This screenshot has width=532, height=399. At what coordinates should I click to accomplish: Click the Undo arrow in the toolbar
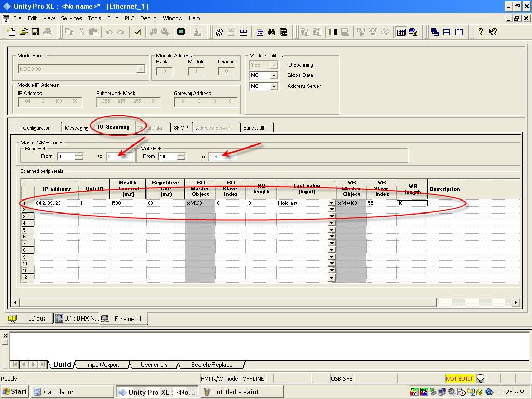click(x=109, y=32)
